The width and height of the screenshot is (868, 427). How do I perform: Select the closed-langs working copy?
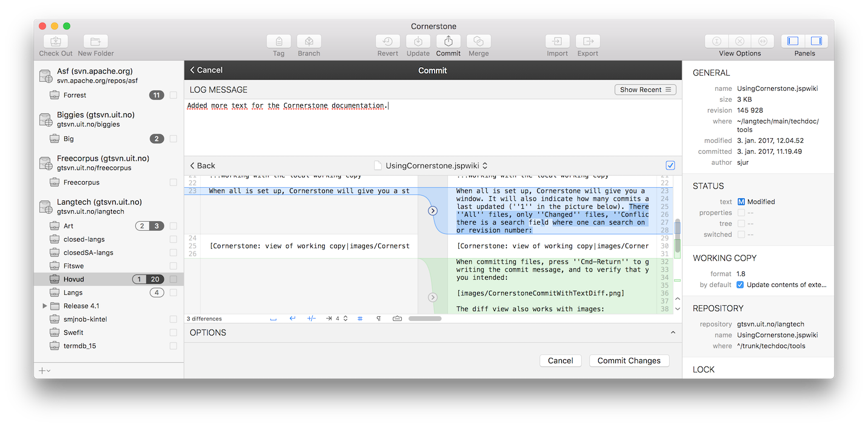pos(84,239)
